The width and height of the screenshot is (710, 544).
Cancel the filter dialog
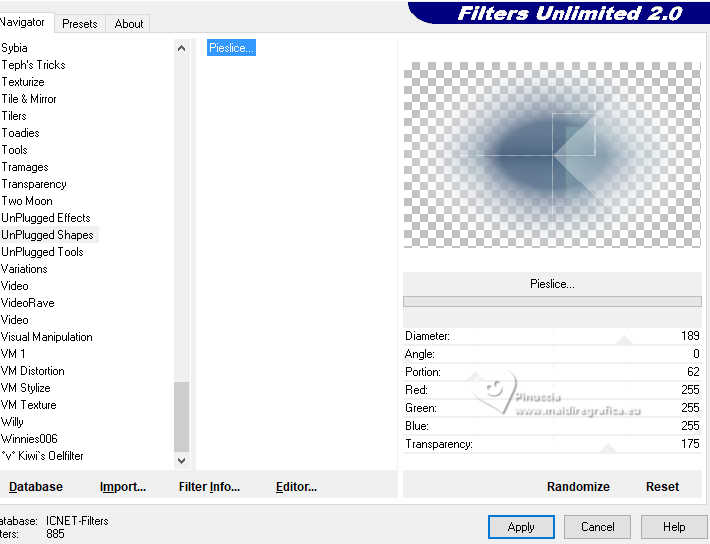[x=597, y=527]
